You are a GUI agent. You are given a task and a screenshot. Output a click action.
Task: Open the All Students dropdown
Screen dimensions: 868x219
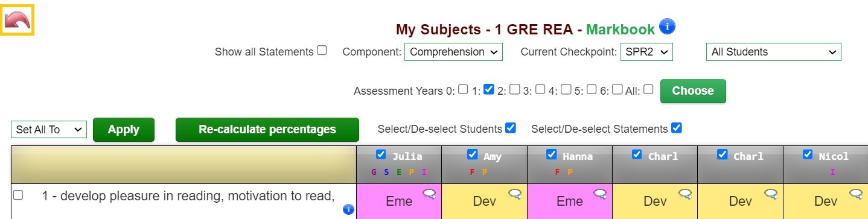773,52
